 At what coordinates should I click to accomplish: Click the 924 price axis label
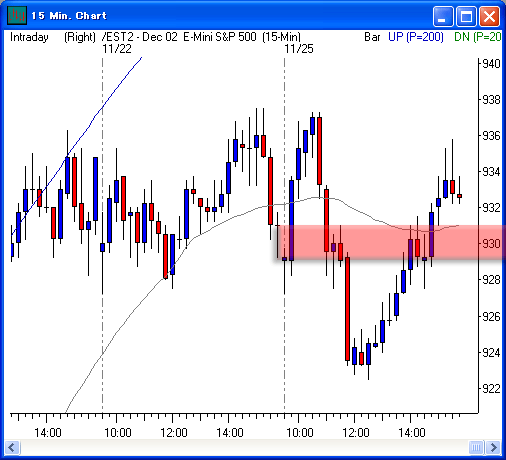pyautogui.click(x=491, y=352)
